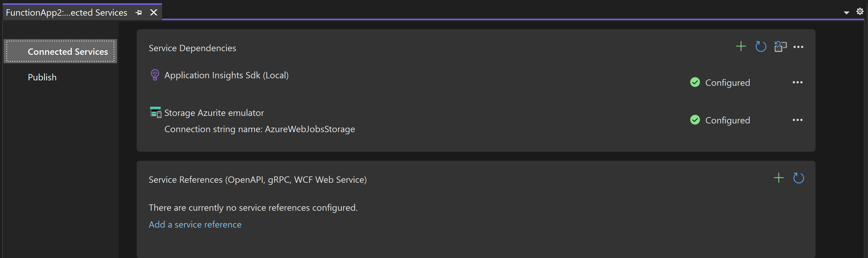The width and height of the screenshot is (868, 258).
Task: Open the ellipsis menu for Service Dependencies
Action: [799, 47]
